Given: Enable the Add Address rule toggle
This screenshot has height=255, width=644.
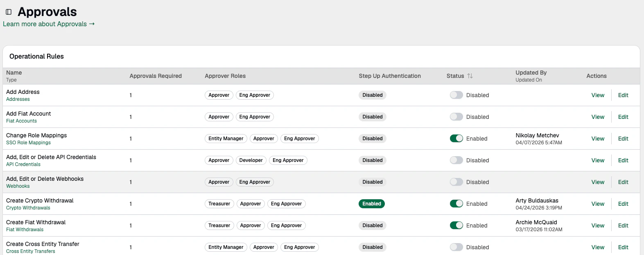Looking at the screenshot, I should 456,95.
